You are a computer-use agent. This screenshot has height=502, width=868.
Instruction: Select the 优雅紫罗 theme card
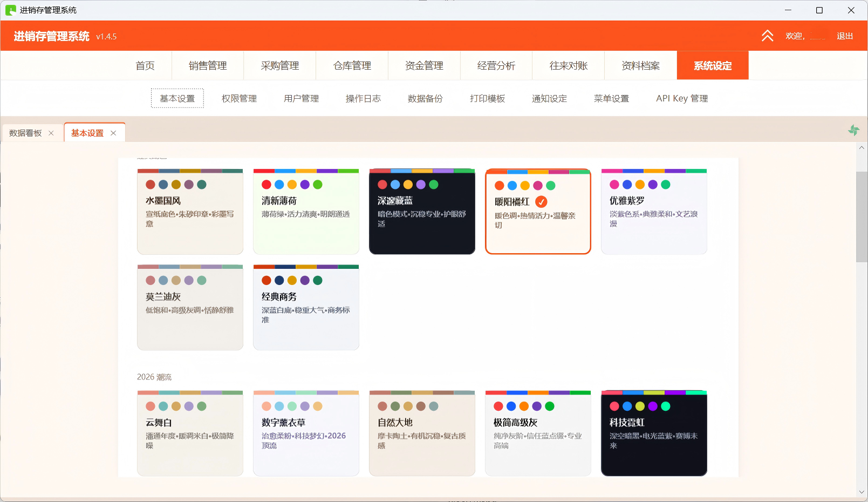click(x=654, y=212)
